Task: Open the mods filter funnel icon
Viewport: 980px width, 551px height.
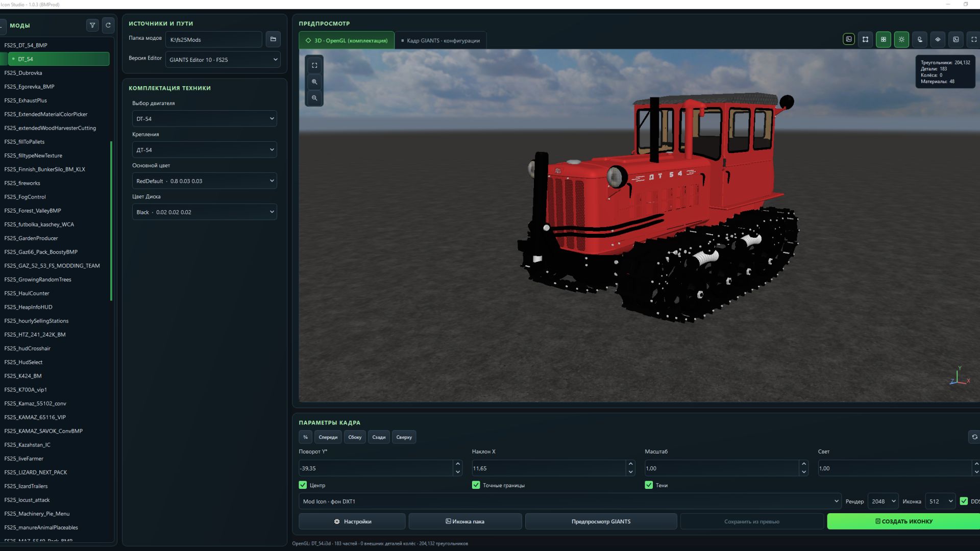Action: coord(92,25)
